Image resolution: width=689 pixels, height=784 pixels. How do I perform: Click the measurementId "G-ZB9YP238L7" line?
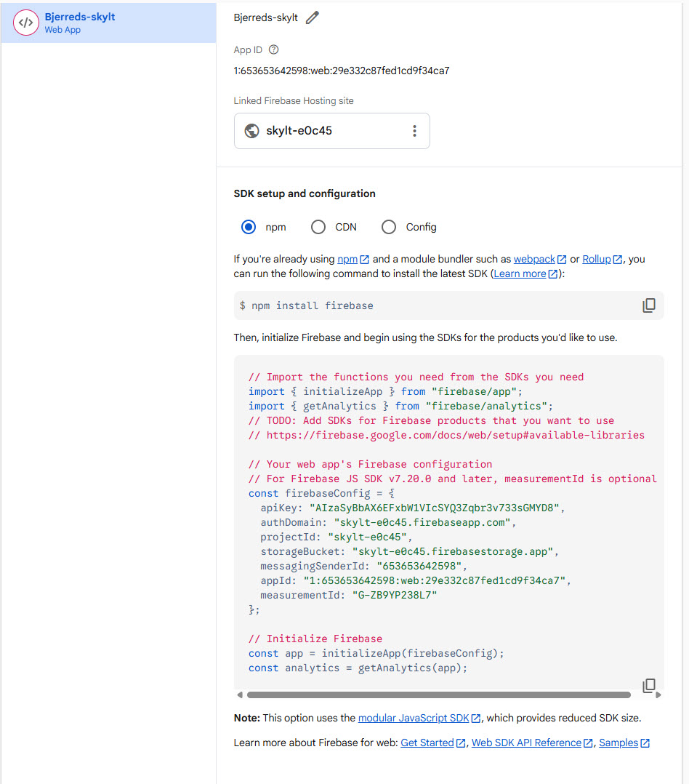pos(349,595)
